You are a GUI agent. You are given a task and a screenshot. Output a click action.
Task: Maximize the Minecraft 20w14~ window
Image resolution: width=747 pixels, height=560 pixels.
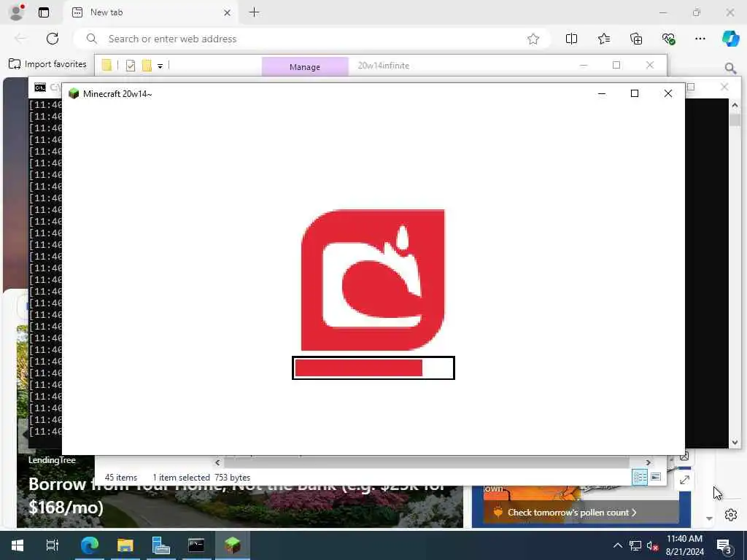pos(635,94)
